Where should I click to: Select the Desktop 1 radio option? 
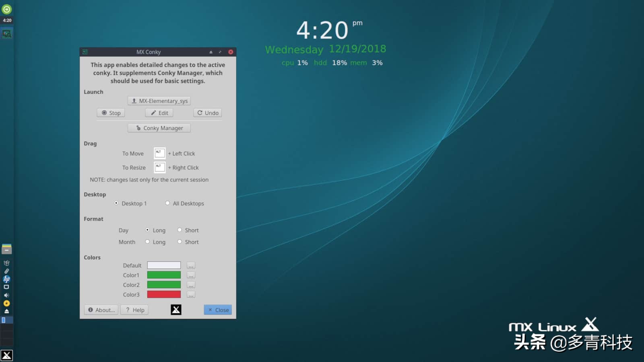point(116,203)
